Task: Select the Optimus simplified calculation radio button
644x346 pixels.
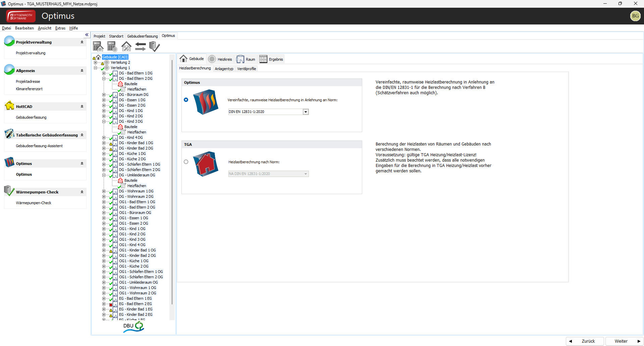Action: 186,100
